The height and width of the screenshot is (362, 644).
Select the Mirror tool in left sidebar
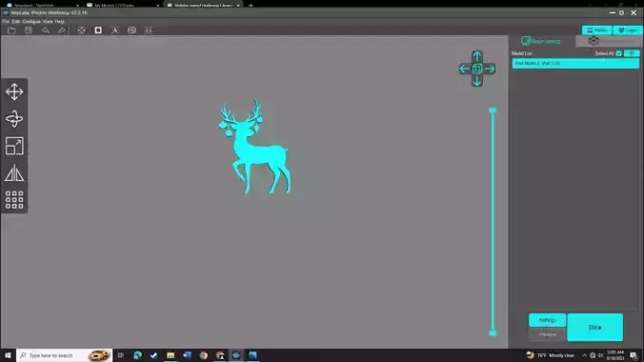14,173
